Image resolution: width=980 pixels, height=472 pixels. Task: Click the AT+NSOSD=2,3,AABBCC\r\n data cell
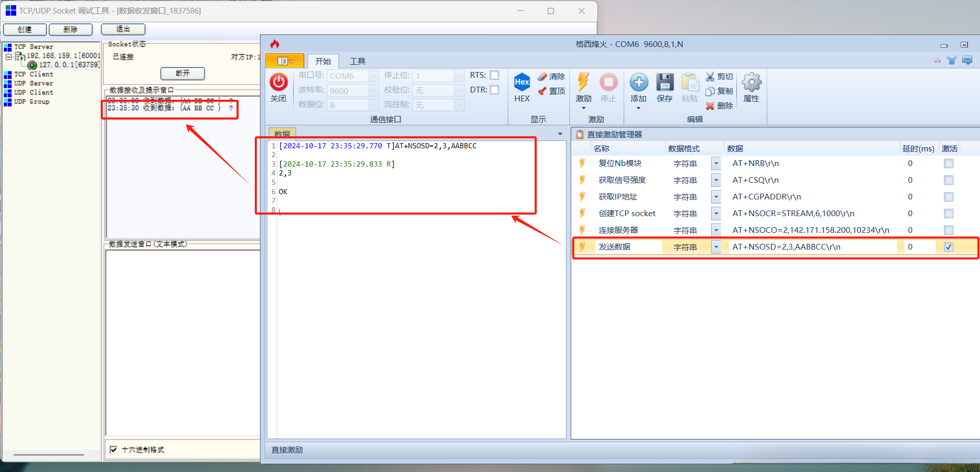[x=812, y=247]
